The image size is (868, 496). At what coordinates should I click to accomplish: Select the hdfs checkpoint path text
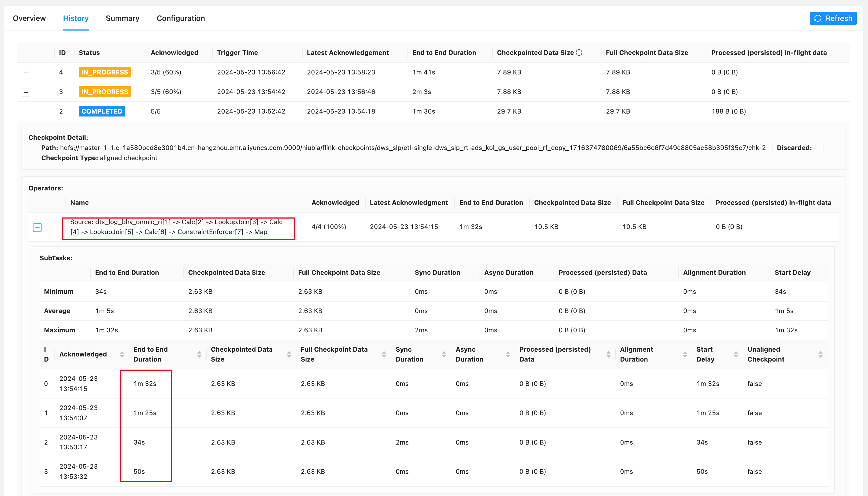(x=413, y=148)
